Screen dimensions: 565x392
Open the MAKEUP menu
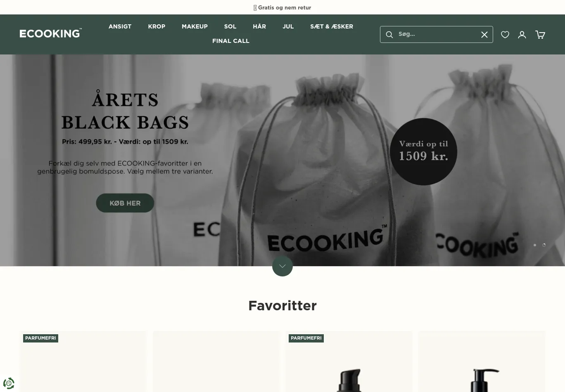coord(195,26)
